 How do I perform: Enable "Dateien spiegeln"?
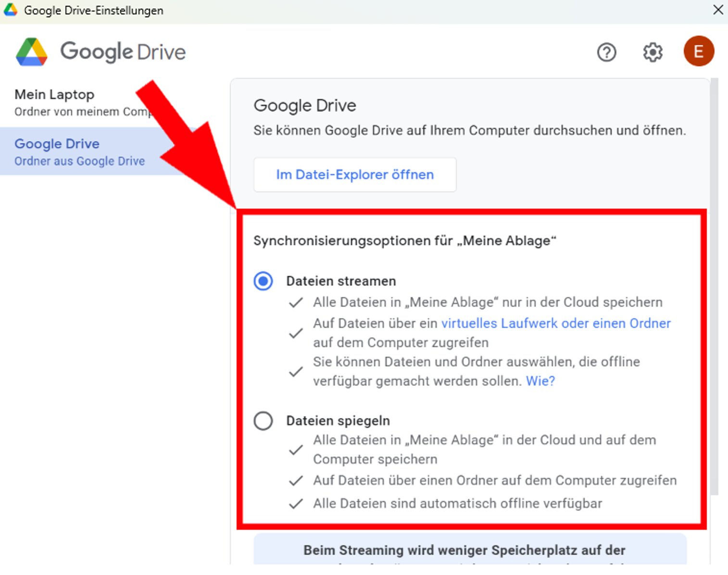(x=263, y=421)
